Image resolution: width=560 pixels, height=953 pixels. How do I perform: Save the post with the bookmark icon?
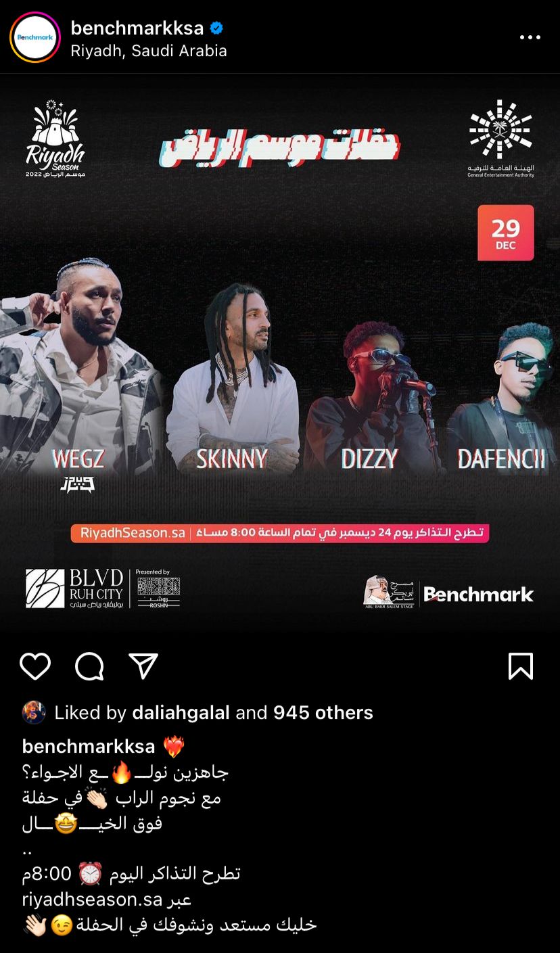521,666
